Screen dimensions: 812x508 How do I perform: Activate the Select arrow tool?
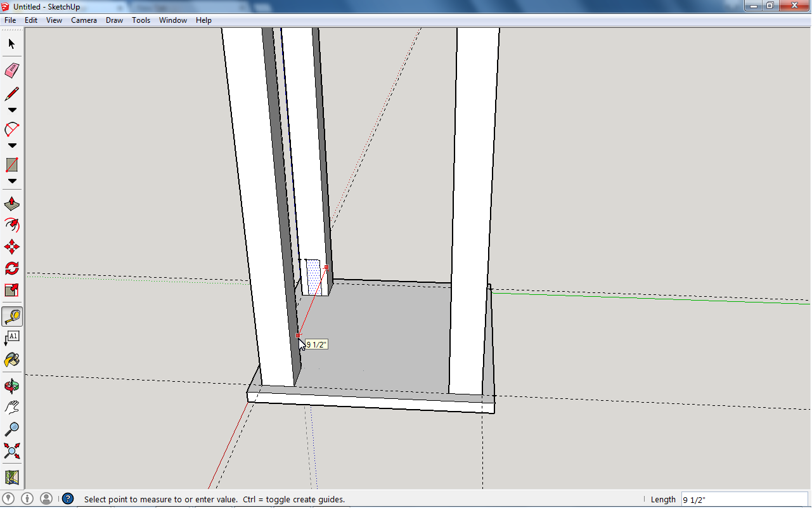pos(11,44)
